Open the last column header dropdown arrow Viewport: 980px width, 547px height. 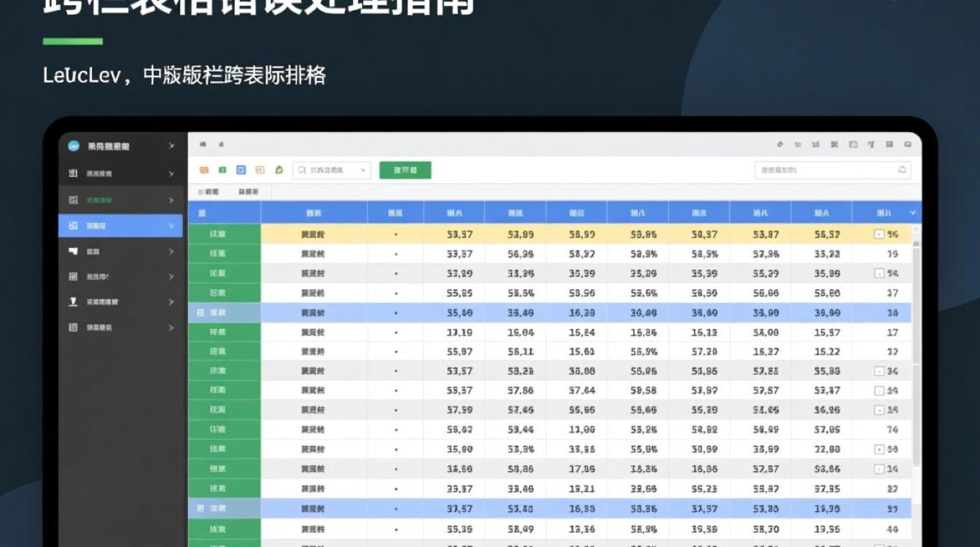910,212
